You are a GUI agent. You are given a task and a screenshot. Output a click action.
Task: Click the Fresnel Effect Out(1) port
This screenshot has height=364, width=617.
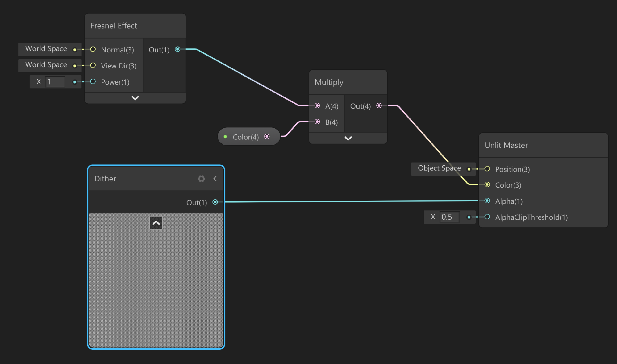[177, 49]
